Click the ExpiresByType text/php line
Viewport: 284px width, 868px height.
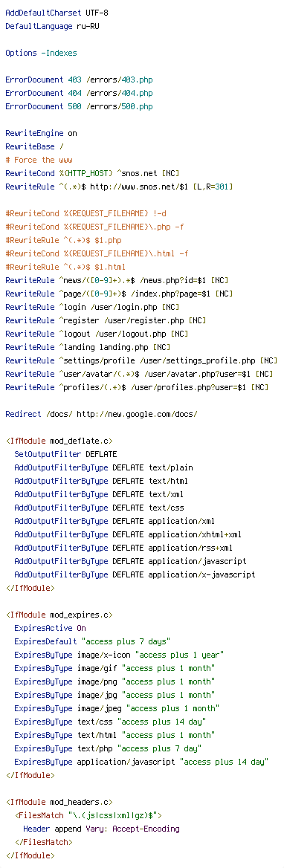coord(108,748)
